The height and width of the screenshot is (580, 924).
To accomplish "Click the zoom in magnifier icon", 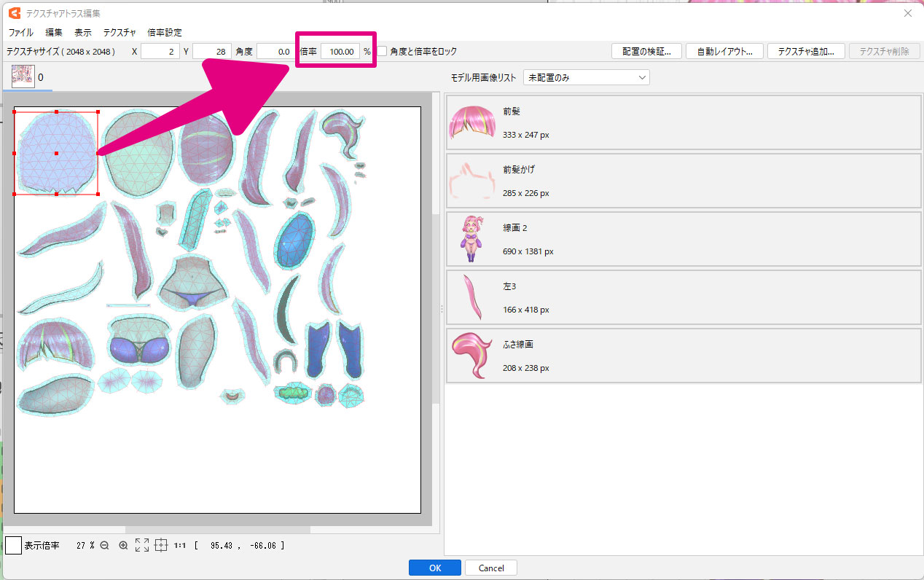I will 123,545.
